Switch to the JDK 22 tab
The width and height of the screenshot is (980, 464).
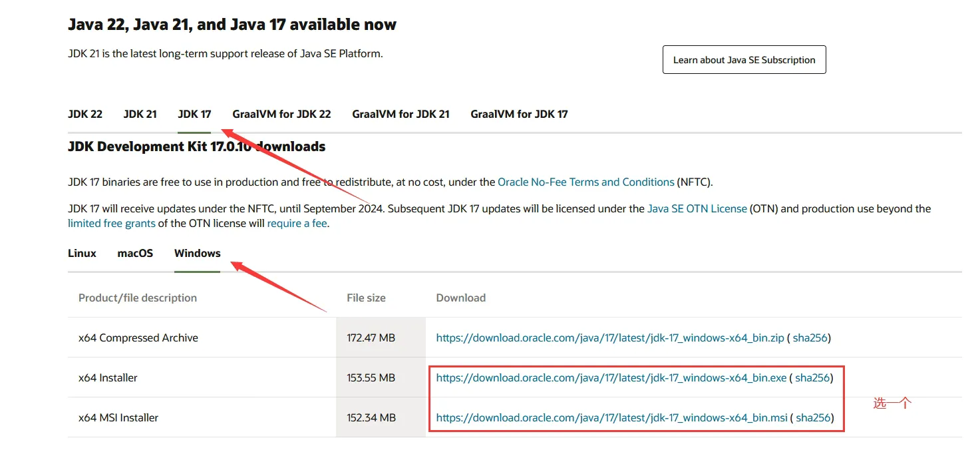(x=85, y=114)
